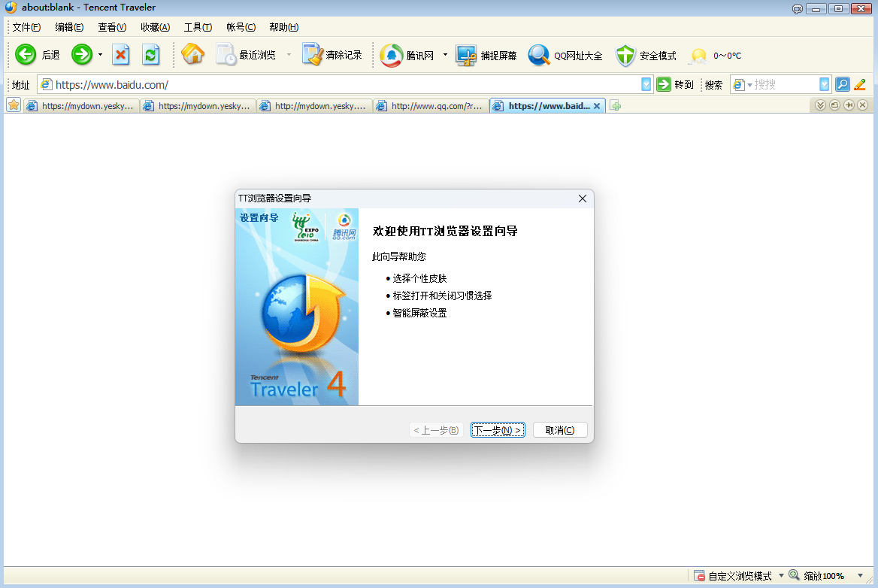
Task: Open the 工具(T) menu
Action: [198, 27]
